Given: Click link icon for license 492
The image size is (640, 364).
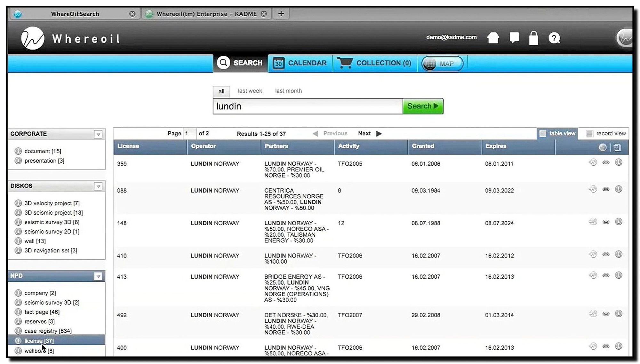Looking at the screenshot, I should pyautogui.click(x=606, y=314).
